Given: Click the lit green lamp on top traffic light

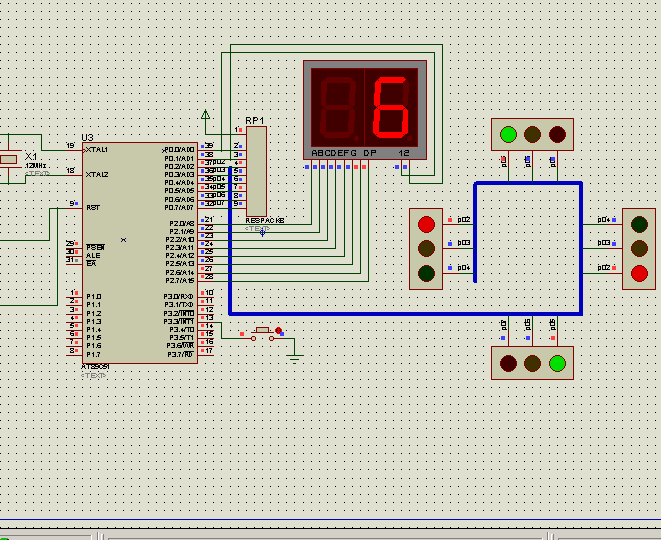Looking at the screenshot, I should pyautogui.click(x=508, y=134).
